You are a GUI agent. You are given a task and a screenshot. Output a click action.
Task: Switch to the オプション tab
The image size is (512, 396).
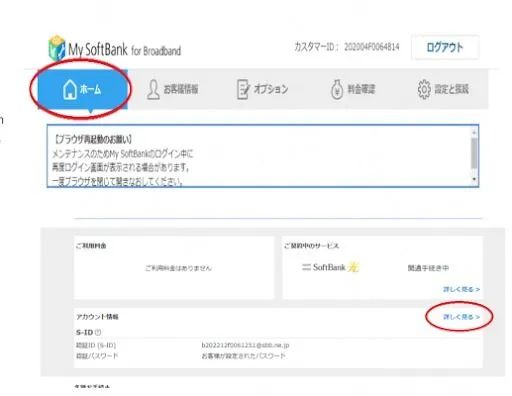(x=262, y=89)
